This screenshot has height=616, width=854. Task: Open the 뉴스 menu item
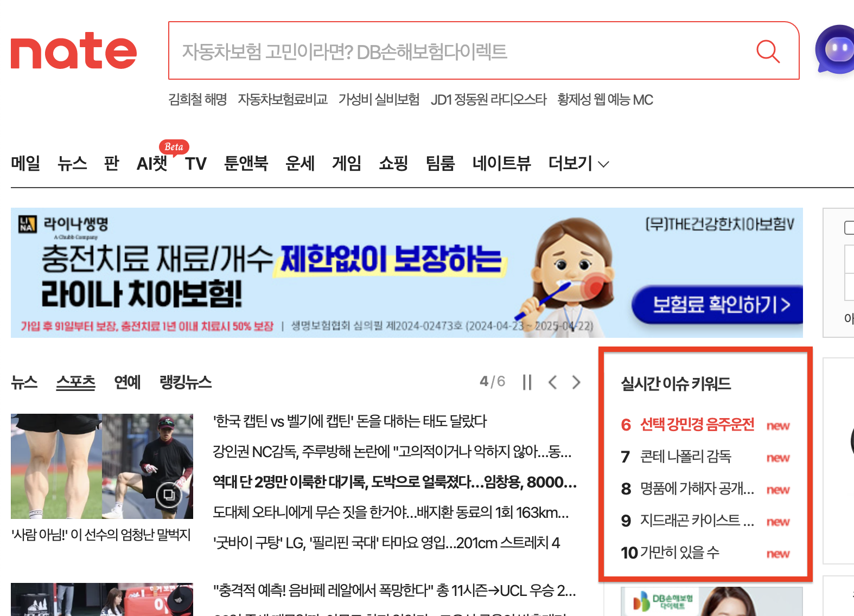(x=72, y=163)
